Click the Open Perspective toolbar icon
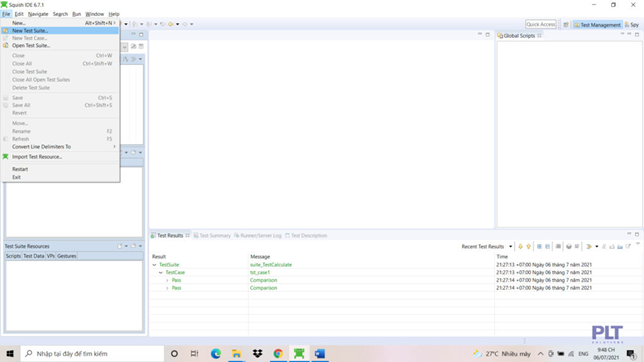 coord(566,25)
